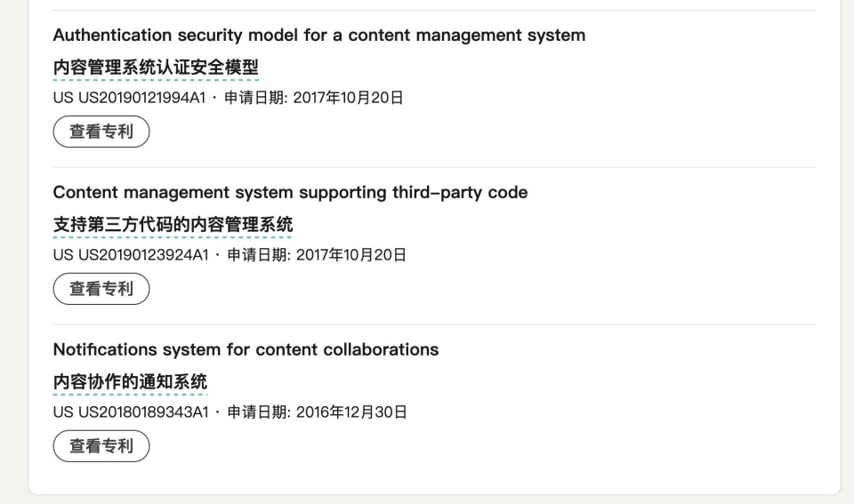
Task: Click the Authentication security model English title
Action: click(x=319, y=36)
